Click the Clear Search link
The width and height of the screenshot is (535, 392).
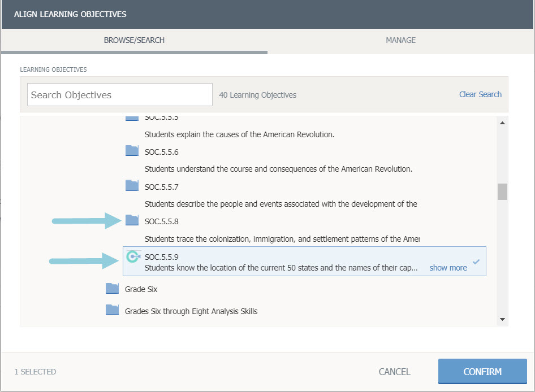[480, 94]
